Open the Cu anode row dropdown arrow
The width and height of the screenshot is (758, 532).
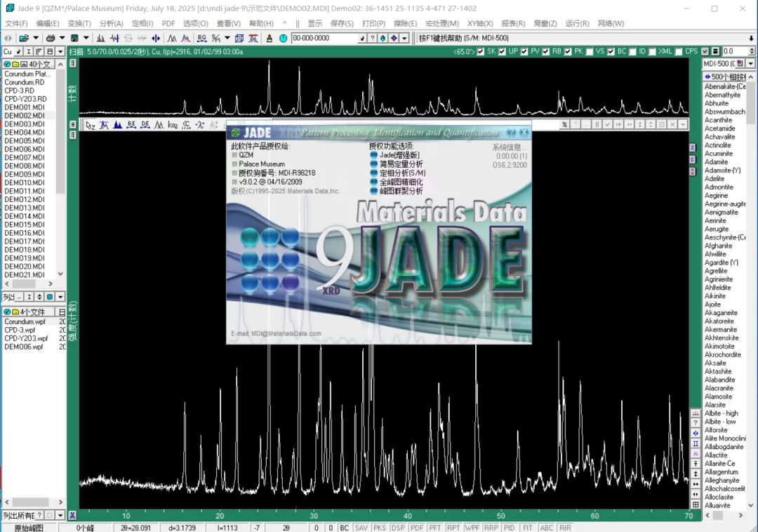point(60,51)
